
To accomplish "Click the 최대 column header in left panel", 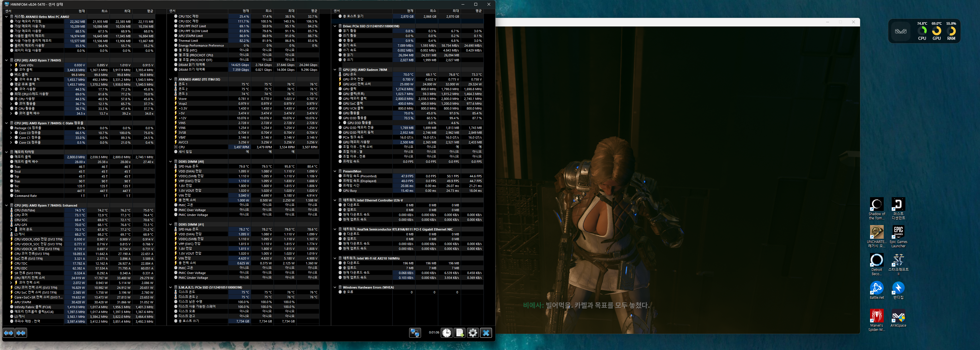I will click(127, 11).
